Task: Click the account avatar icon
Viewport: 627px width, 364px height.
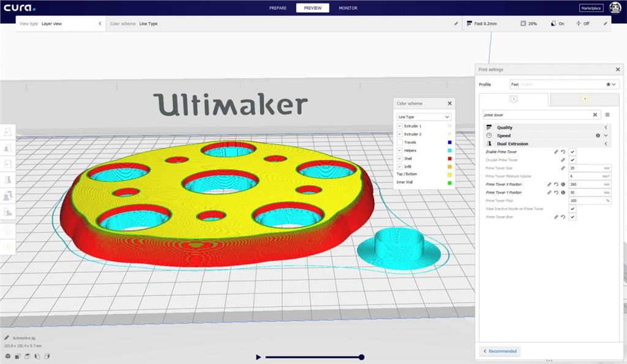Action: 614,8
